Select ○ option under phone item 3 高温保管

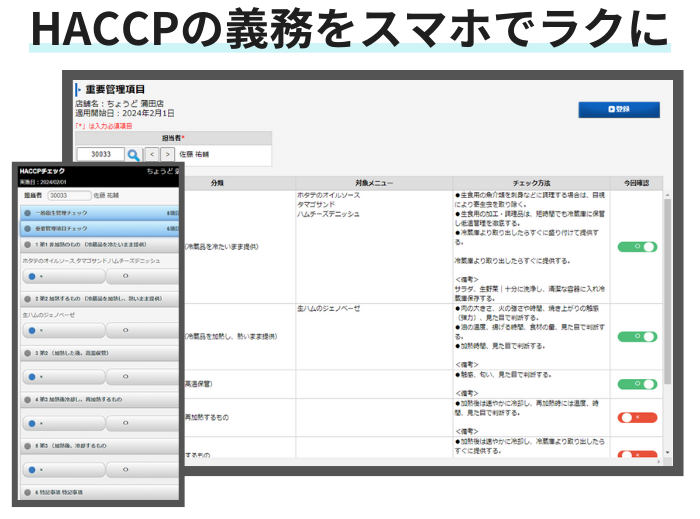142,377
